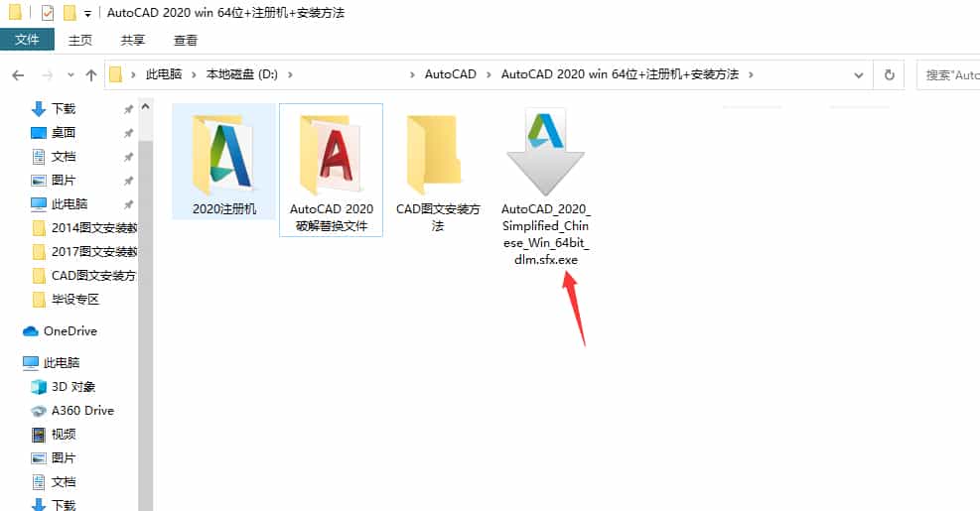This screenshot has height=511, width=980.
Task: Select OneDrive in navigation pane
Action: 60,331
